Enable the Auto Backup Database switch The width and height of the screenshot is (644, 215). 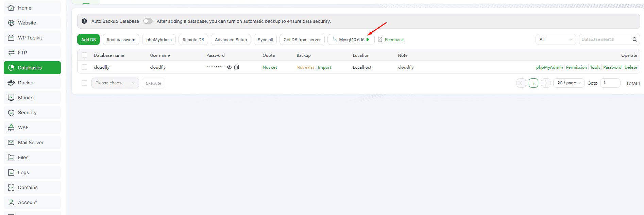click(148, 21)
